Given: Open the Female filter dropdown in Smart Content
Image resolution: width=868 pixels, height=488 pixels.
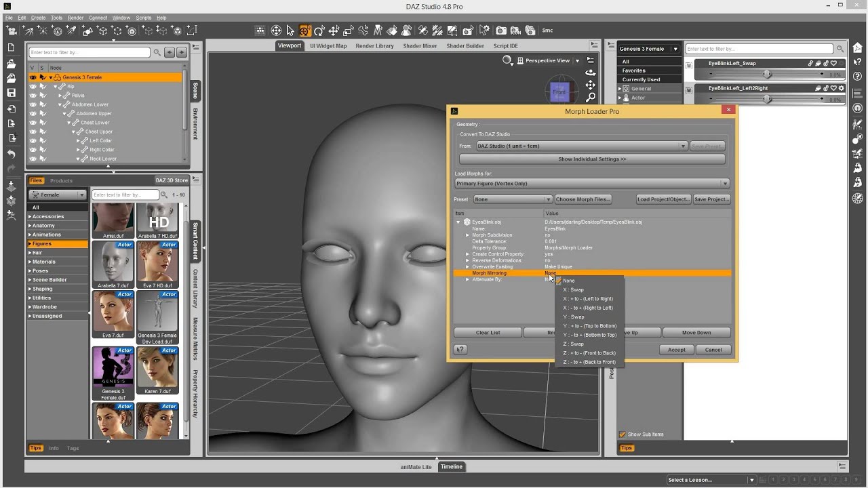Looking at the screenshot, I should (58, 195).
